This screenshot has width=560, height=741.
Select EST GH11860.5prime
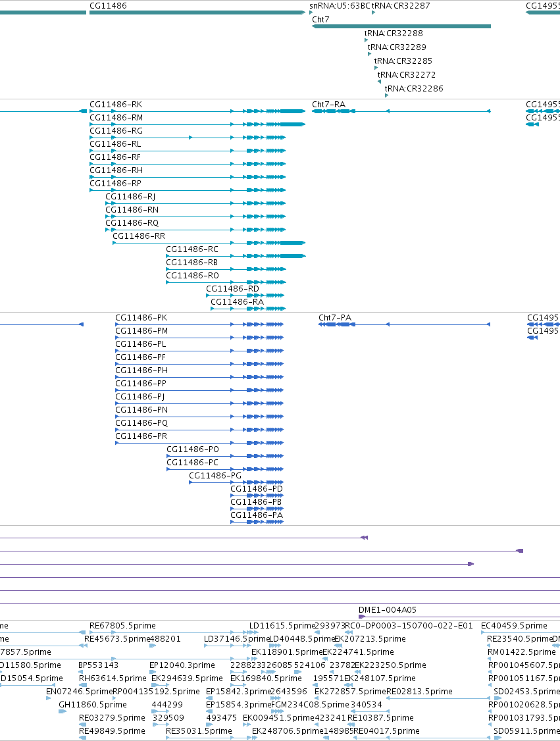pyautogui.click(x=93, y=705)
